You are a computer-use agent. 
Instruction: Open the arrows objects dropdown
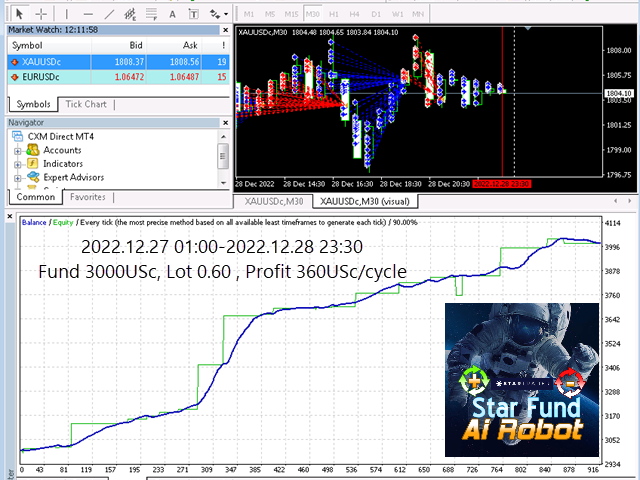(217, 14)
